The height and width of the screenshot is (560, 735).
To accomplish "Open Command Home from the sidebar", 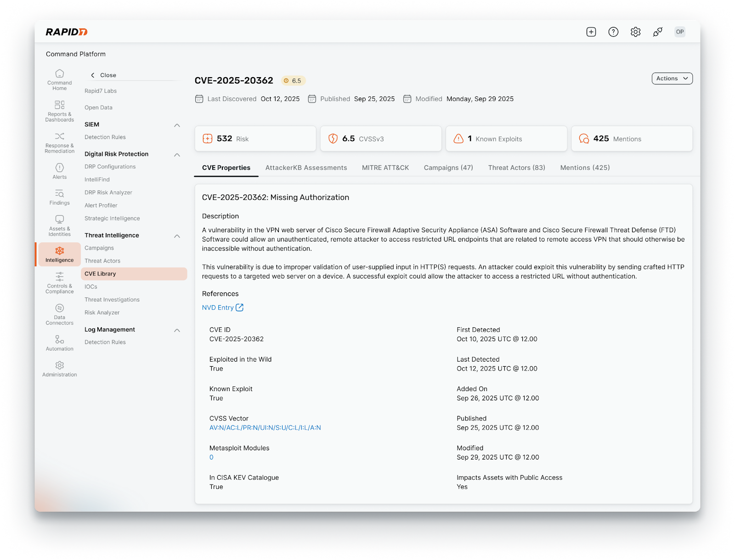I will pyautogui.click(x=59, y=79).
